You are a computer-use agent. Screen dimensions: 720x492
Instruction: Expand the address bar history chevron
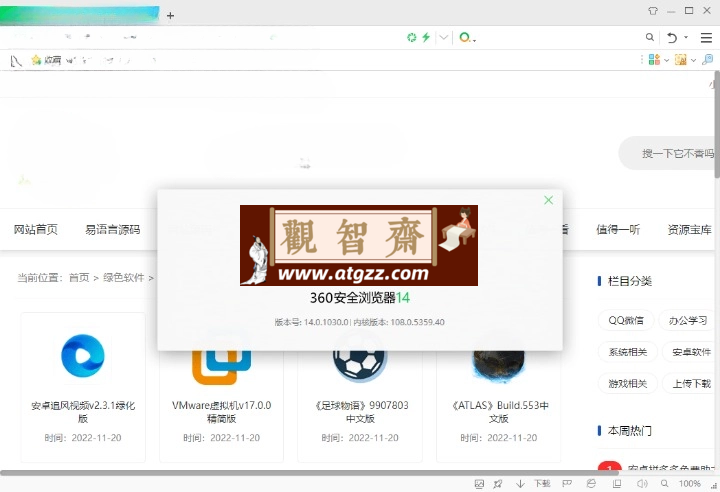[443, 37]
